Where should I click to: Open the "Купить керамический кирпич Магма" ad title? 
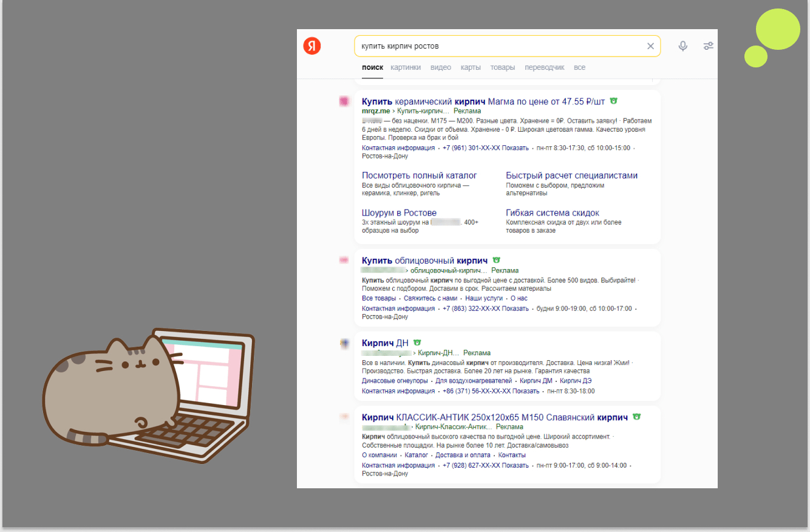pos(483,101)
